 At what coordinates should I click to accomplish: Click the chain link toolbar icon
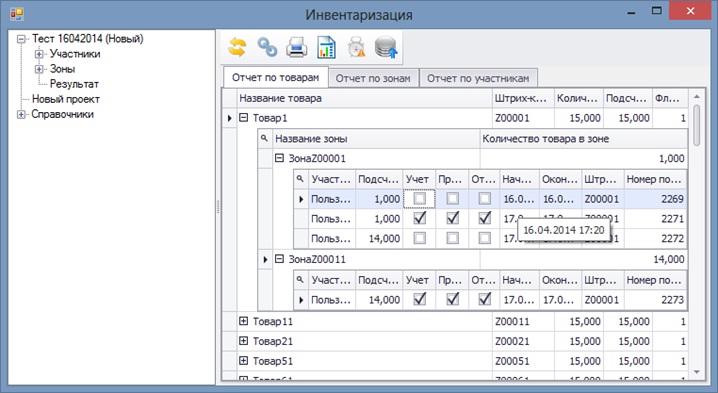(x=267, y=47)
